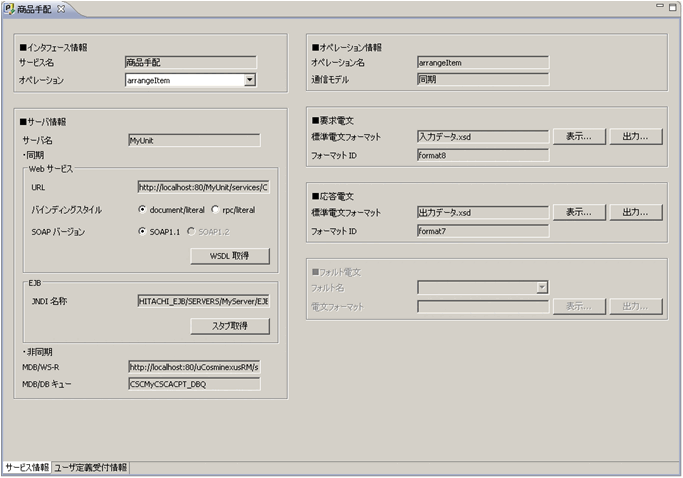The width and height of the screenshot is (683, 478).
Task: Click 出力... in フォルト電文 section
Action: tap(636, 306)
